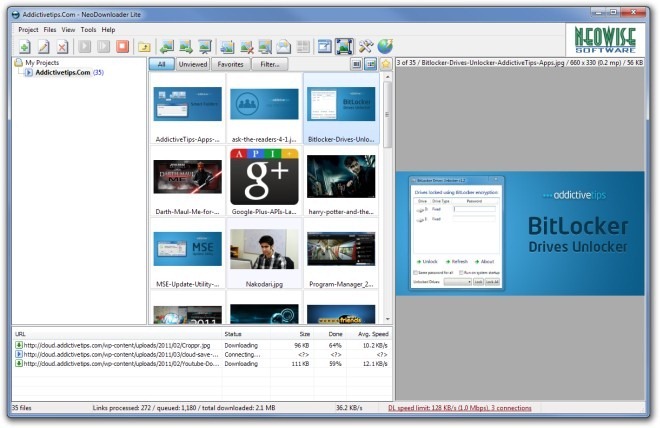
Task: Click the DL speed limit link in status bar
Action: (x=460, y=408)
